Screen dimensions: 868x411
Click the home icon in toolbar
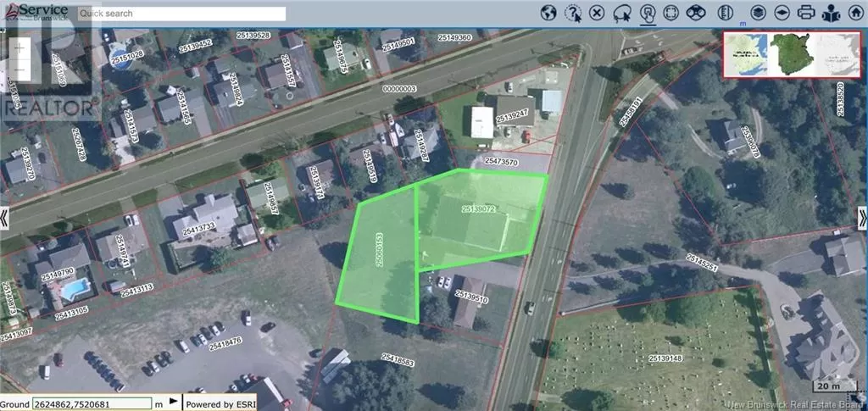tap(856, 13)
